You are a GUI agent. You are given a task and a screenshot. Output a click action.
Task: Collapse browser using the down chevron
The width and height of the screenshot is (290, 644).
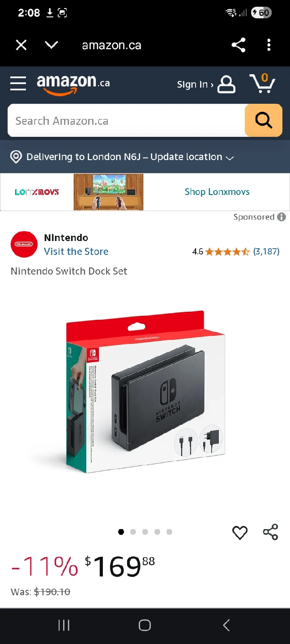(x=52, y=45)
